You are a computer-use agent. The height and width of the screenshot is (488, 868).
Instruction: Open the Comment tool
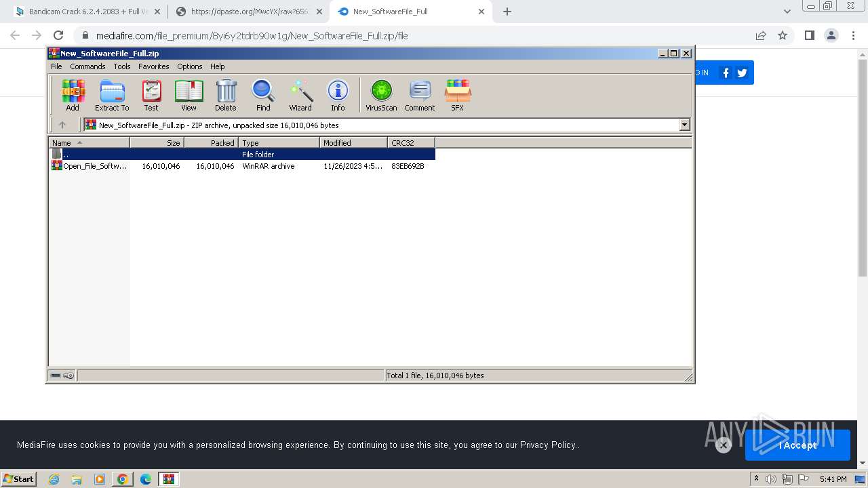pyautogui.click(x=420, y=95)
